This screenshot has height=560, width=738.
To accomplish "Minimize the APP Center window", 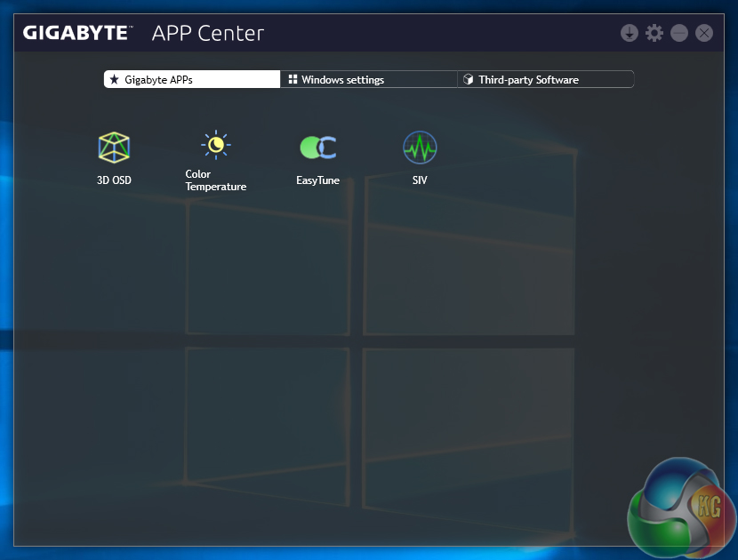I will [679, 33].
